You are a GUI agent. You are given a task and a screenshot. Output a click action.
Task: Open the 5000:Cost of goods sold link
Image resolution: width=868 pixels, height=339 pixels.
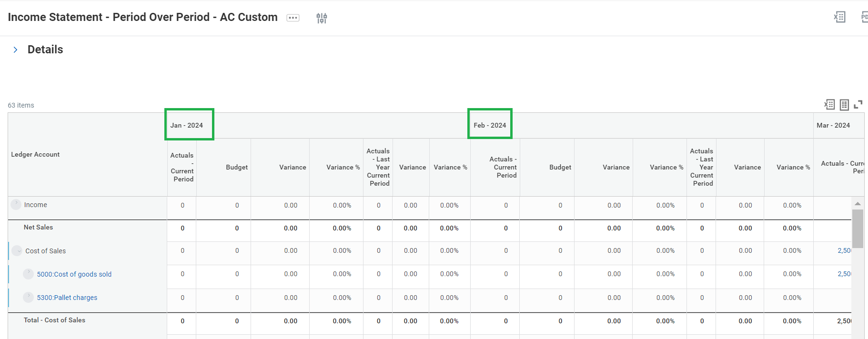74,274
